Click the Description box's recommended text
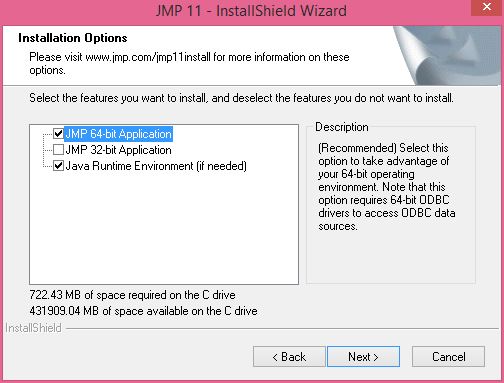The height and width of the screenshot is (383, 504). click(387, 187)
